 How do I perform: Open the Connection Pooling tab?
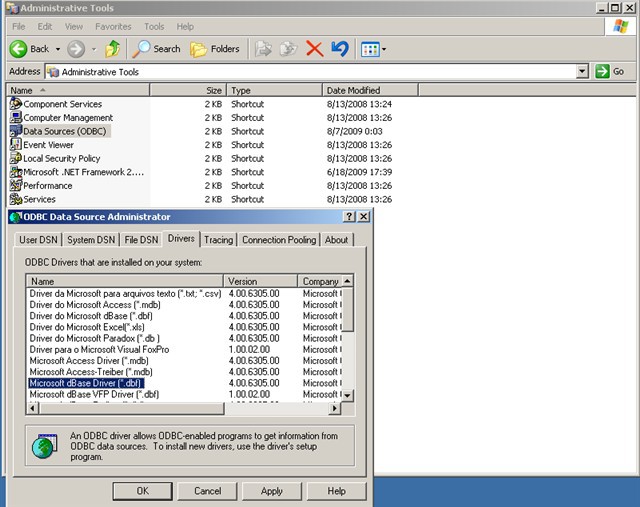click(279, 240)
